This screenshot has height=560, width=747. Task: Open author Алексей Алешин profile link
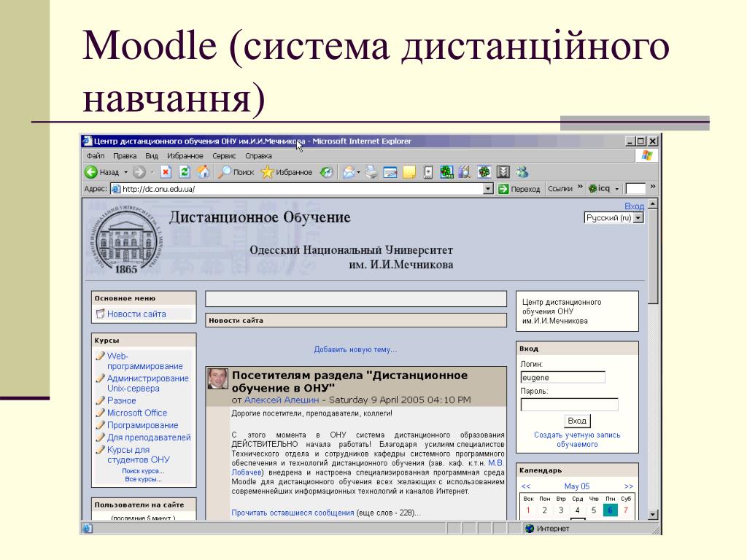point(282,400)
